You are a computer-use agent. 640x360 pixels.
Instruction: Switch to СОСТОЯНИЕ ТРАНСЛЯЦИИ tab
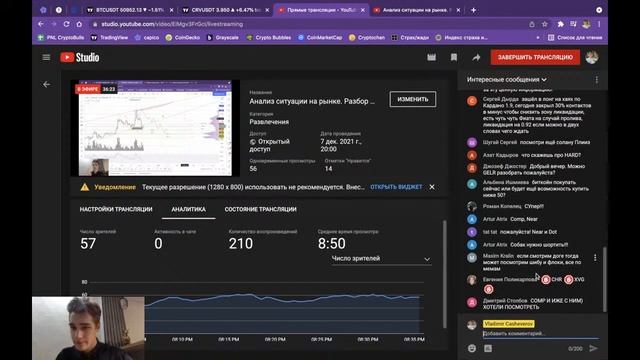(x=260, y=209)
